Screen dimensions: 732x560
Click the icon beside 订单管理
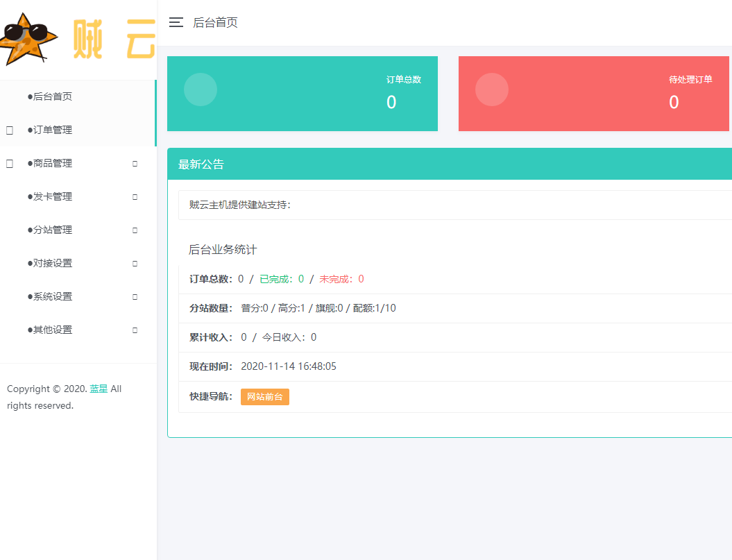pyautogui.click(x=9, y=130)
